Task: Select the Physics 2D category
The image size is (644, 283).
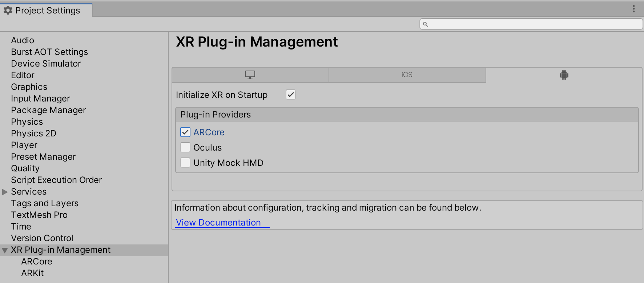Action: click(x=33, y=133)
